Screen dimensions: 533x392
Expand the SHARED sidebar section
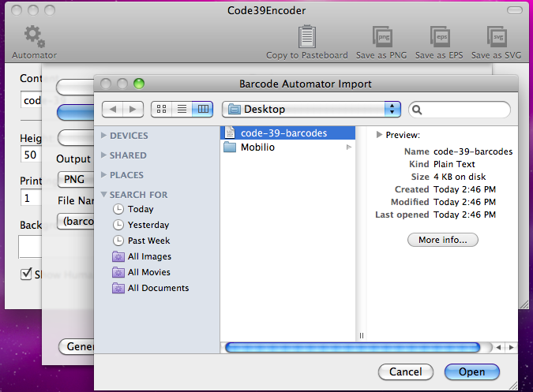(x=105, y=155)
